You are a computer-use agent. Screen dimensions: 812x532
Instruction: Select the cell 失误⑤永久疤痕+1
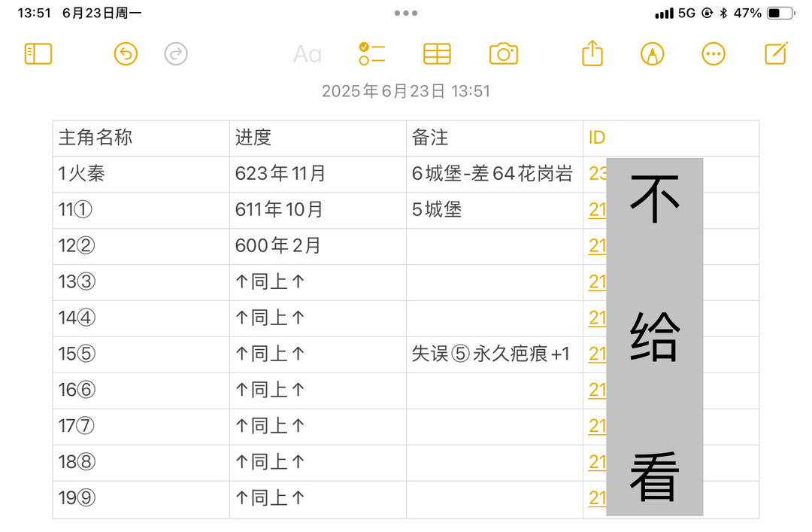point(495,354)
